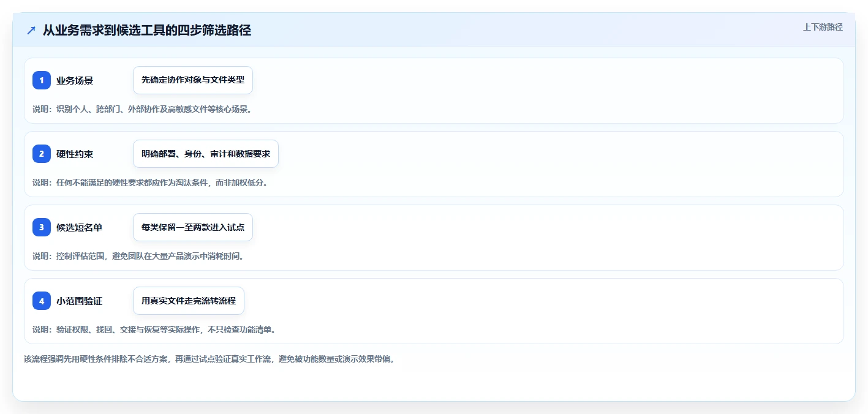Click the step 2 number badge
The height and width of the screenshot is (414, 868).
[x=42, y=154]
